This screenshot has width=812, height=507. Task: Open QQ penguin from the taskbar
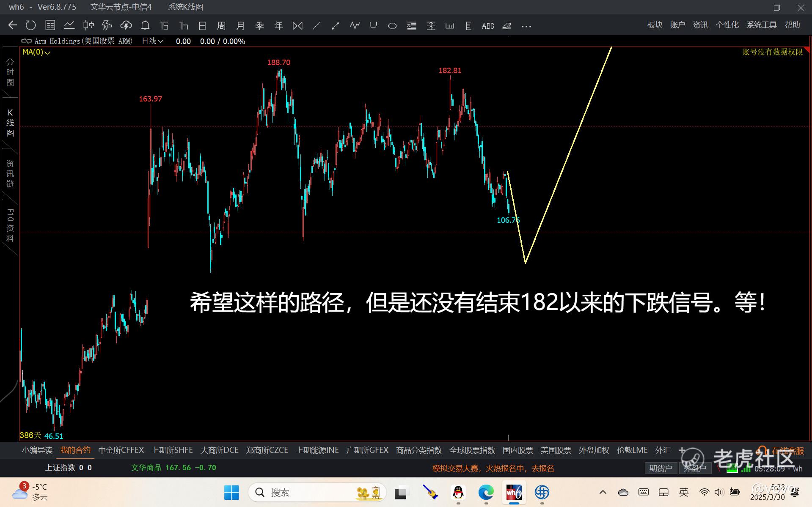pyautogui.click(x=458, y=492)
